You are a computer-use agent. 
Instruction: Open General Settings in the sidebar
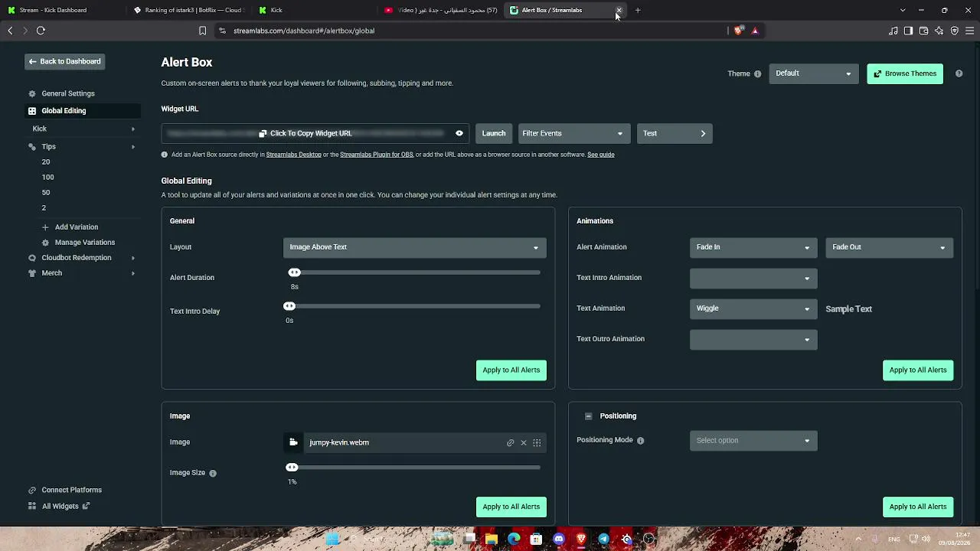pyautogui.click(x=68, y=93)
